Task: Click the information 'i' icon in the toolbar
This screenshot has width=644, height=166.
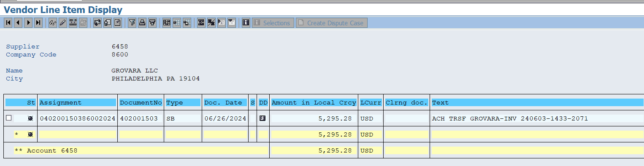Action: pos(246,23)
